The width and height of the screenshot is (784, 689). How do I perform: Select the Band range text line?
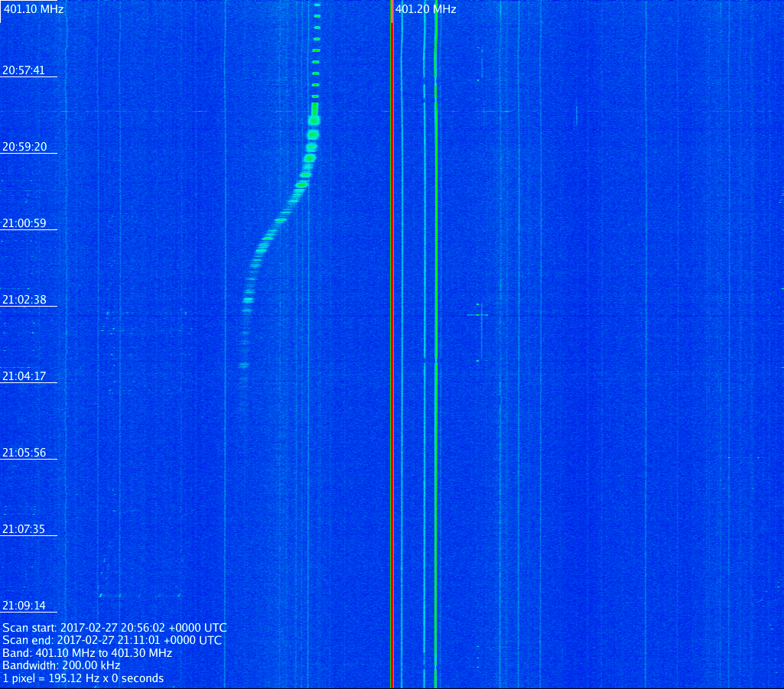coord(87,653)
